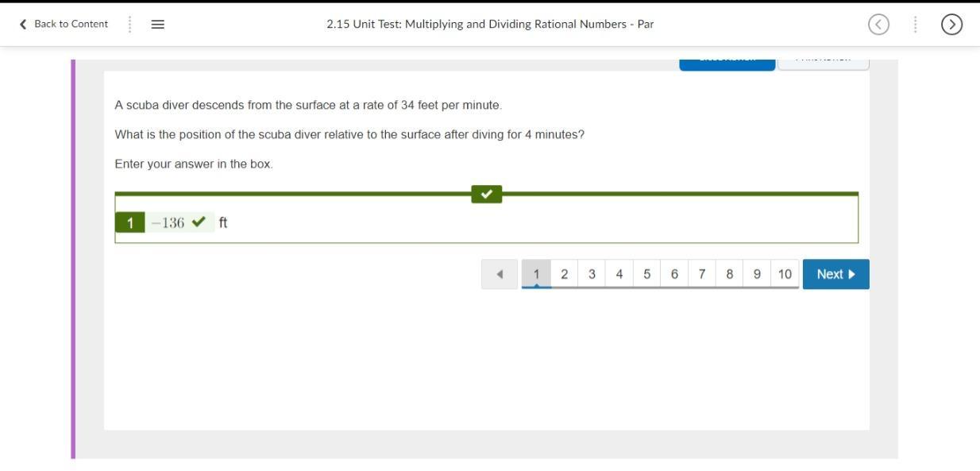Click the green answer number 1 label
Screen dimensions: 980x471
click(130, 222)
